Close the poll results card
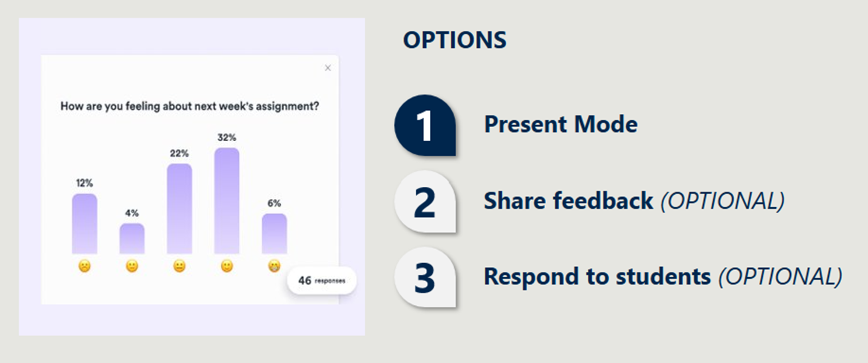Image resolution: width=868 pixels, height=363 pixels. [x=328, y=68]
